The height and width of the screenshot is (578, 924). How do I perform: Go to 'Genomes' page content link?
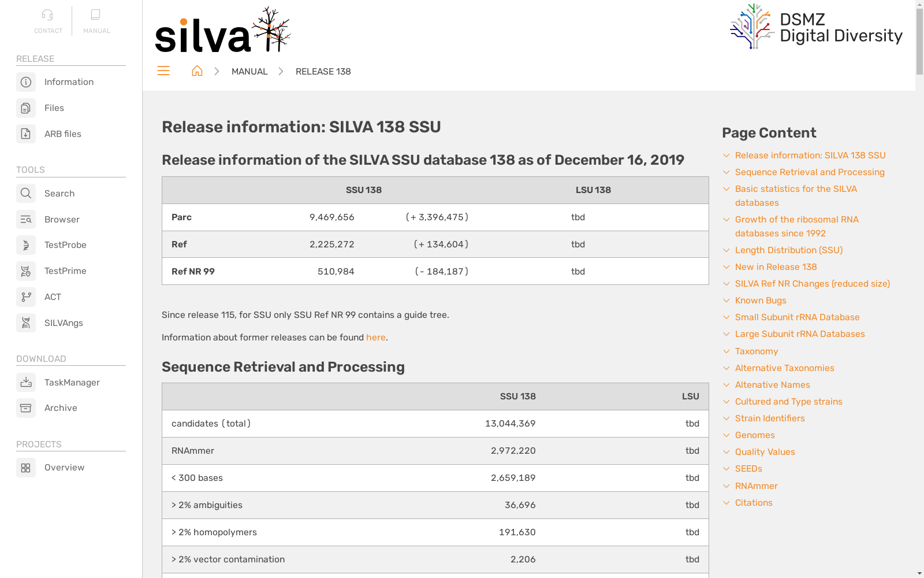(x=755, y=435)
